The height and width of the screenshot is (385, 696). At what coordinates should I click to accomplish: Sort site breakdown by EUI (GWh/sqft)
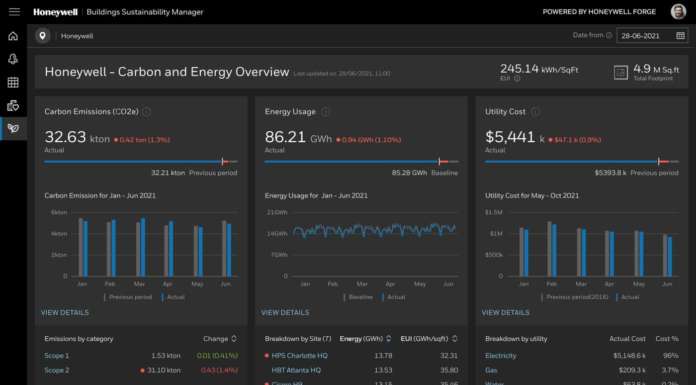point(428,339)
